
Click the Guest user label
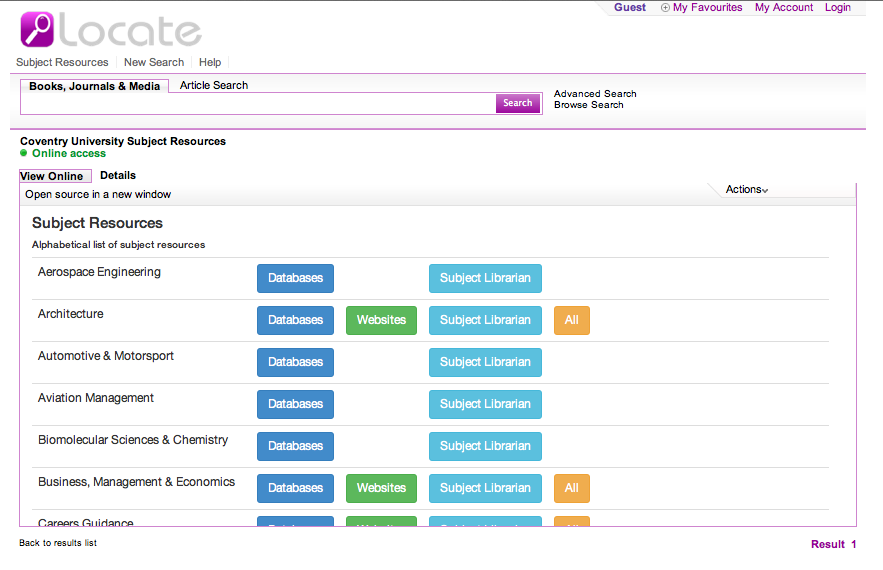point(630,8)
